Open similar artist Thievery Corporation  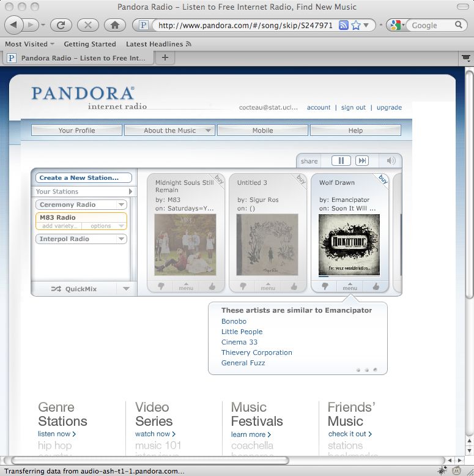[x=256, y=352]
